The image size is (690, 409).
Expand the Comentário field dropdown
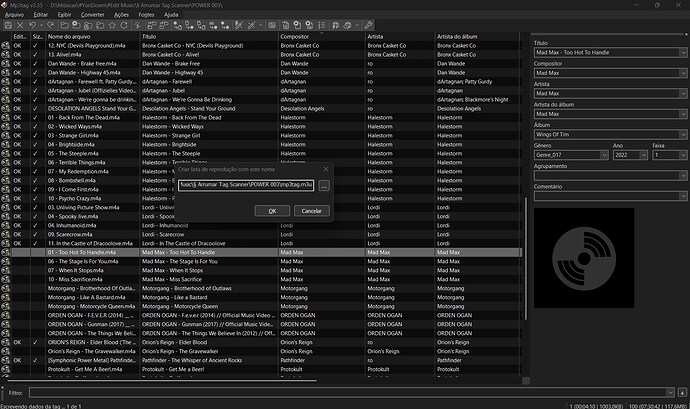[683, 196]
